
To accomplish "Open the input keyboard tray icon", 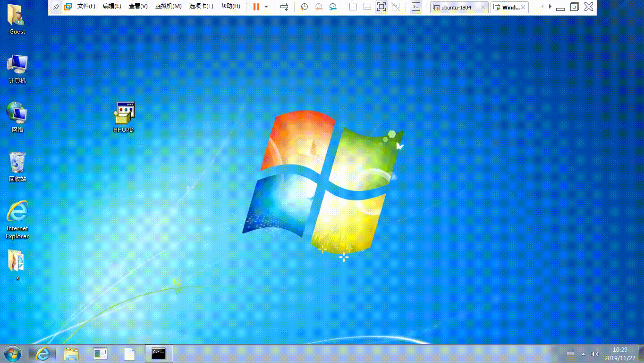I will click(x=570, y=354).
